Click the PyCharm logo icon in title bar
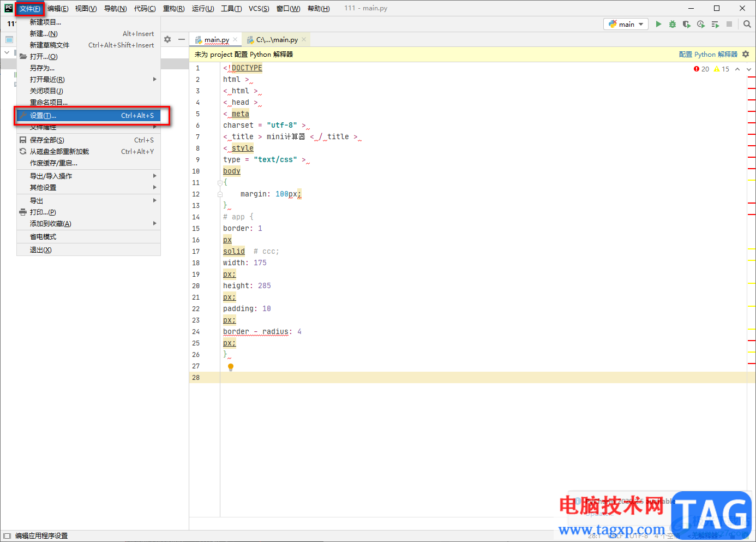The width and height of the screenshot is (756, 542). tap(8, 8)
